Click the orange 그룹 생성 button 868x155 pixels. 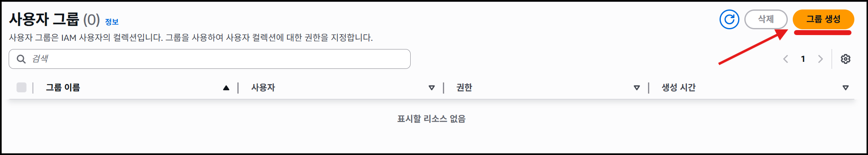[823, 19]
